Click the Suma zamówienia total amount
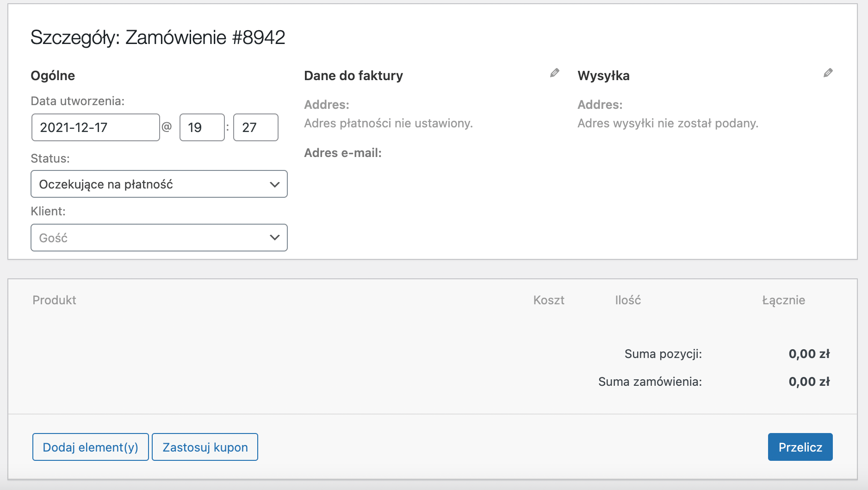Screen dimensions: 868x490 (x=809, y=382)
